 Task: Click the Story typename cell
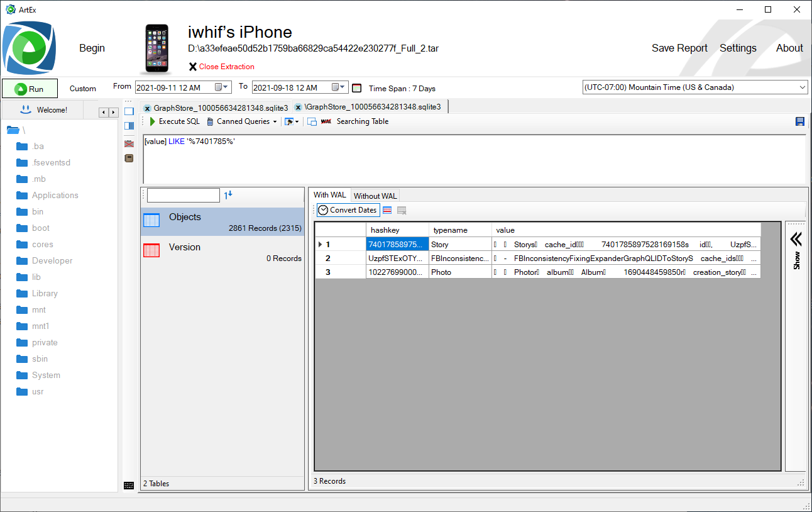[460, 244]
